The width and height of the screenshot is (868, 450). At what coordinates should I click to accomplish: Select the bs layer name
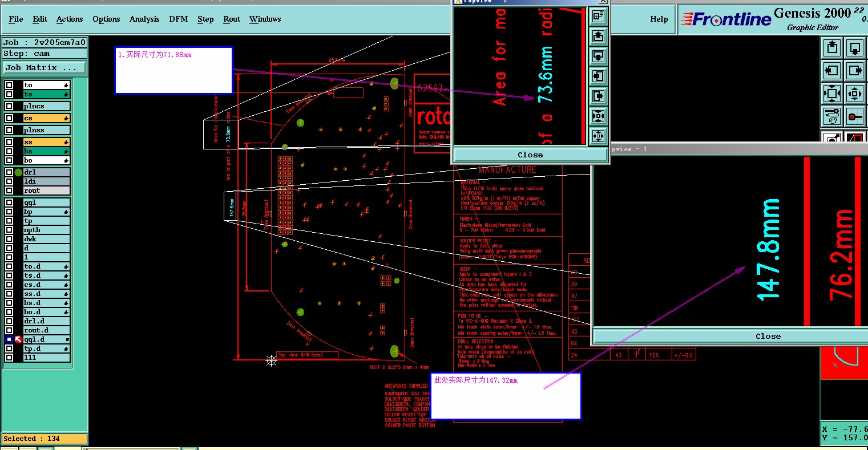pos(46,151)
